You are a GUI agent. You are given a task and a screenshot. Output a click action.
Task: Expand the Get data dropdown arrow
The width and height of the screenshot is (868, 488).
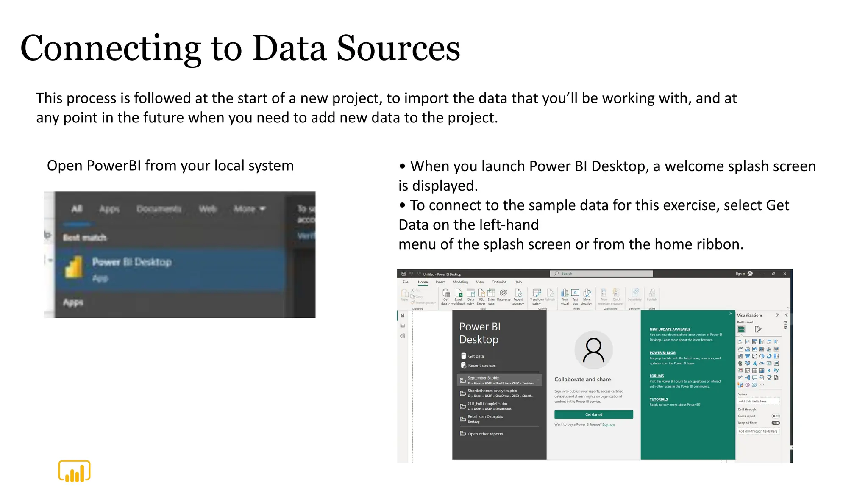coord(448,304)
